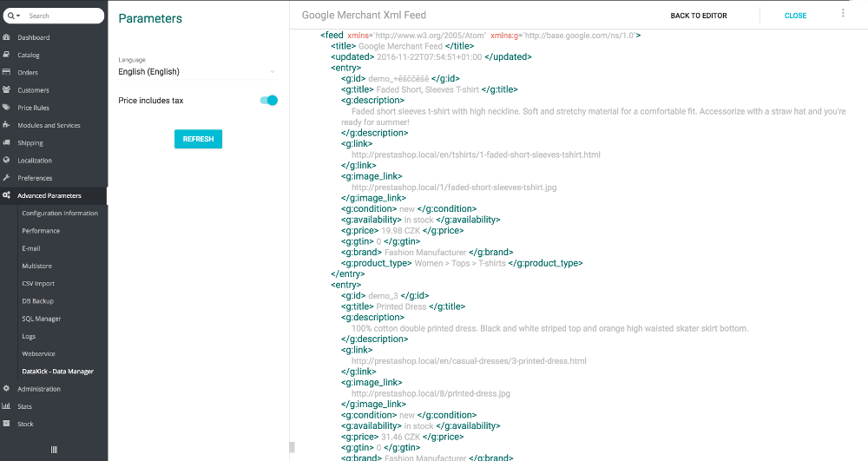Click the Google Merchant Feed title text

click(401, 47)
